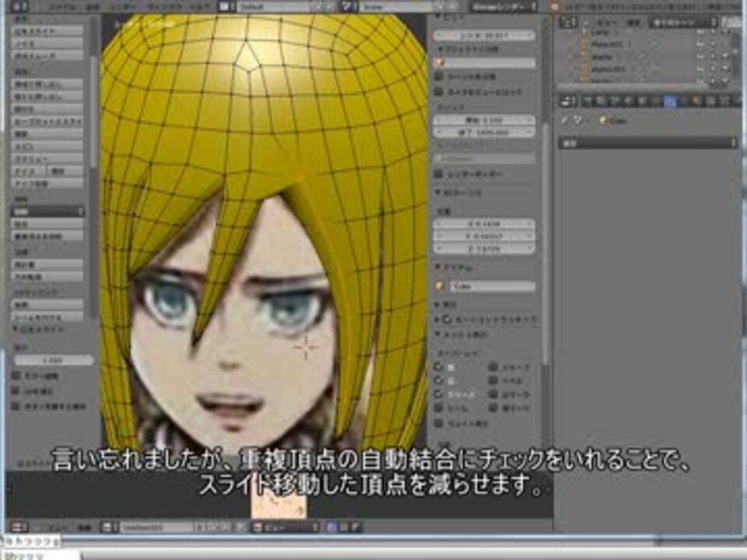
Task: Click the ノイズ tool button
Action: (47, 44)
